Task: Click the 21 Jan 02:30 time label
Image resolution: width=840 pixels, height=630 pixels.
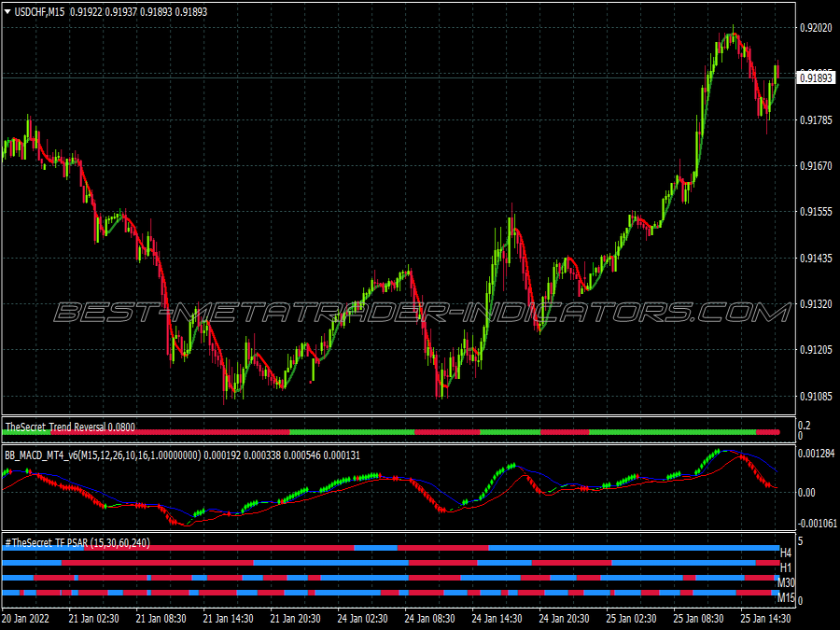Action: pyautogui.click(x=93, y=618)
